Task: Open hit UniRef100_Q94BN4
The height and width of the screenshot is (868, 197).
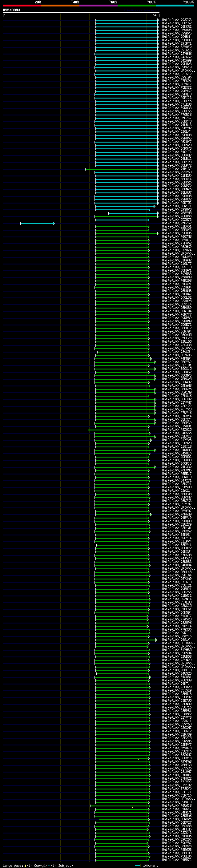Action: pyautogui.click(x=176, y=37)
